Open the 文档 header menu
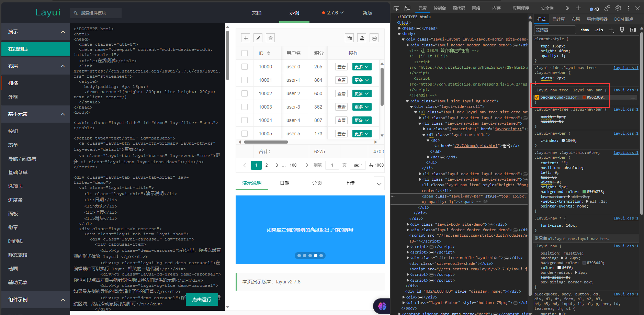Screen dimensions: 644x315 (x=257, y=13)
